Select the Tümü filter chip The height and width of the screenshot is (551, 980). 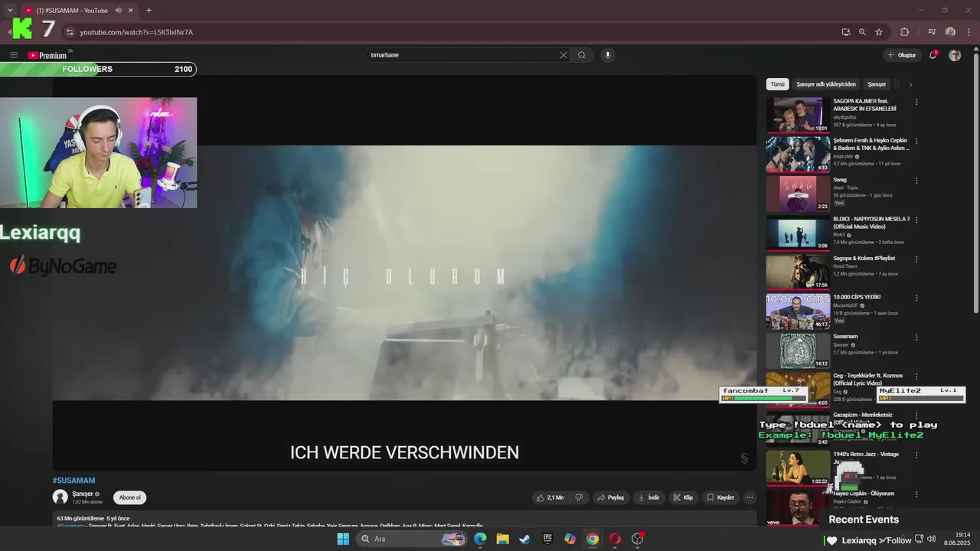777,84
